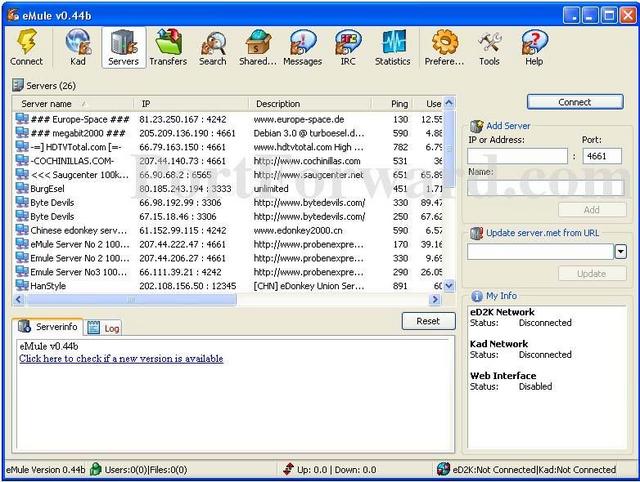
Task: Click the Update button
Action: [592, 273]
